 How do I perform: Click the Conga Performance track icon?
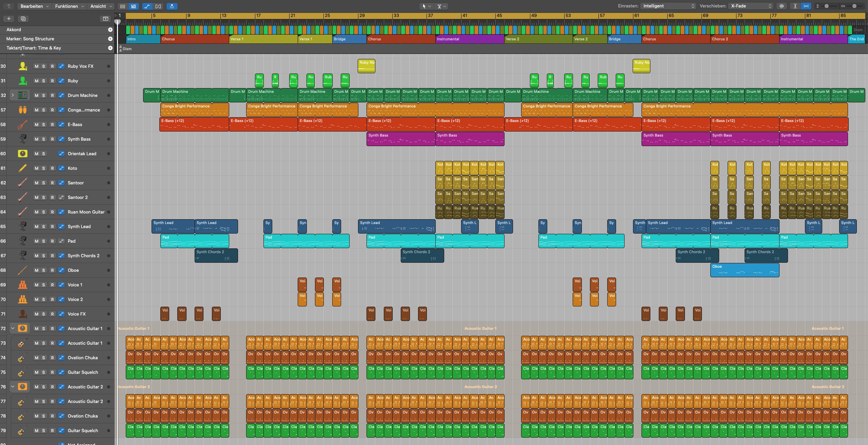(23, 110)
